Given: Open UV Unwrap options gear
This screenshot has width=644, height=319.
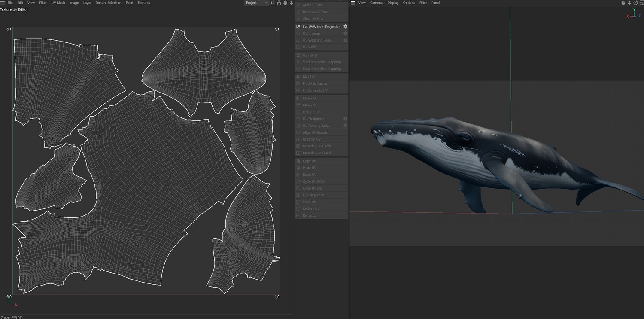Looking at the screenshot, I should 345,33.
